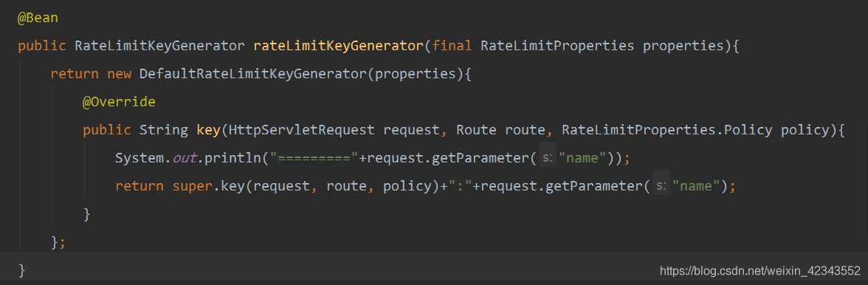Click the String return type
This screenshot has height=285, width=868.
click(x=163, y=131)
